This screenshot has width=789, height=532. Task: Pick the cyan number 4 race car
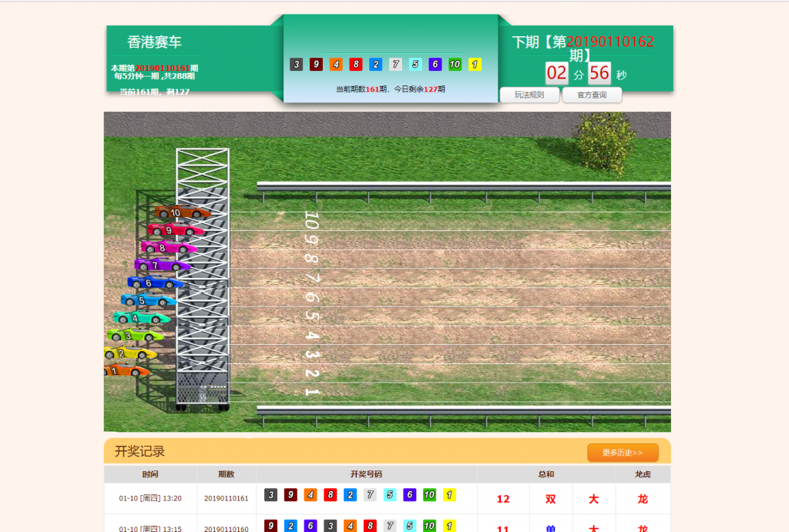click(141, 318)
